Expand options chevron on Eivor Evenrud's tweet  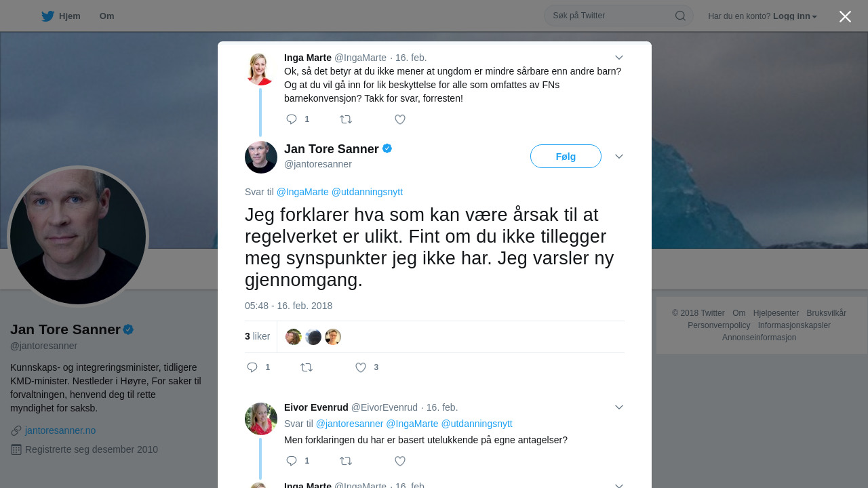pos(619,407)
